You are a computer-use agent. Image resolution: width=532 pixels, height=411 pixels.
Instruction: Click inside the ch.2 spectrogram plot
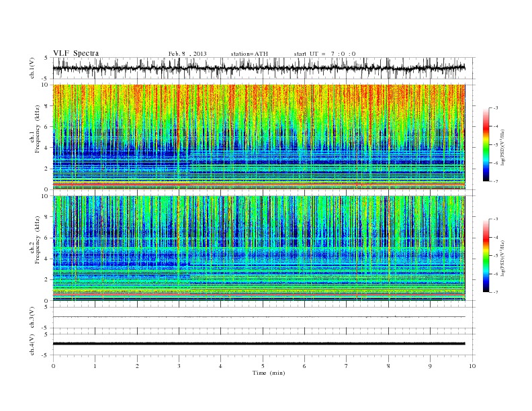(x=259, y=248)
